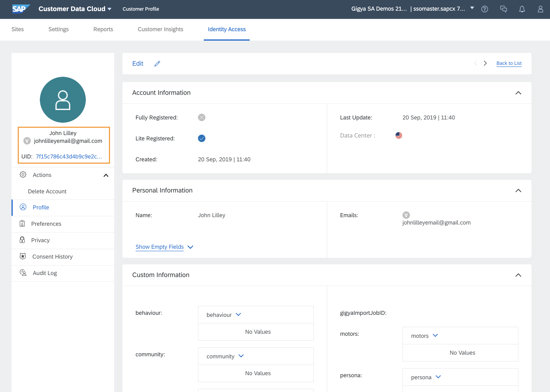Click the United States data center flag
The height and width of the screenshot is (392, 550).
coord(399,135)
